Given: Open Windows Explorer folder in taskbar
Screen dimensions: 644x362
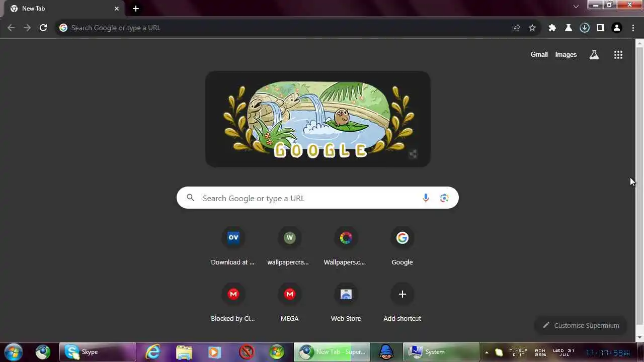Looking at the screenshot, I should pyautogui.click(x=184, y=352).
